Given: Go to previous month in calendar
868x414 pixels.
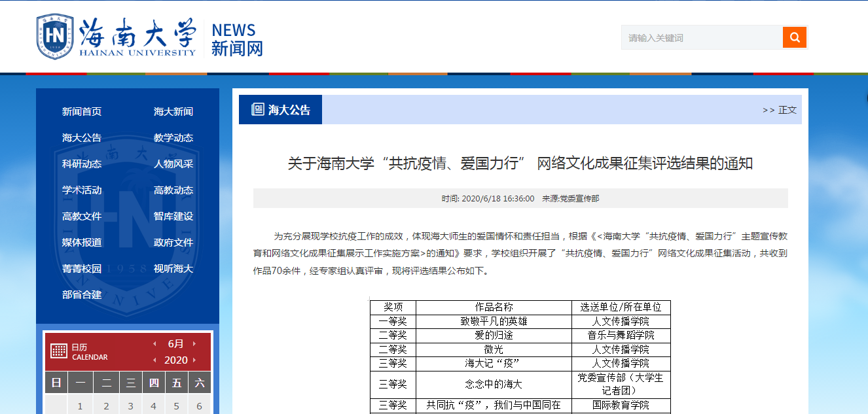Looking at the screenshot, I should (x=154, y=343).
